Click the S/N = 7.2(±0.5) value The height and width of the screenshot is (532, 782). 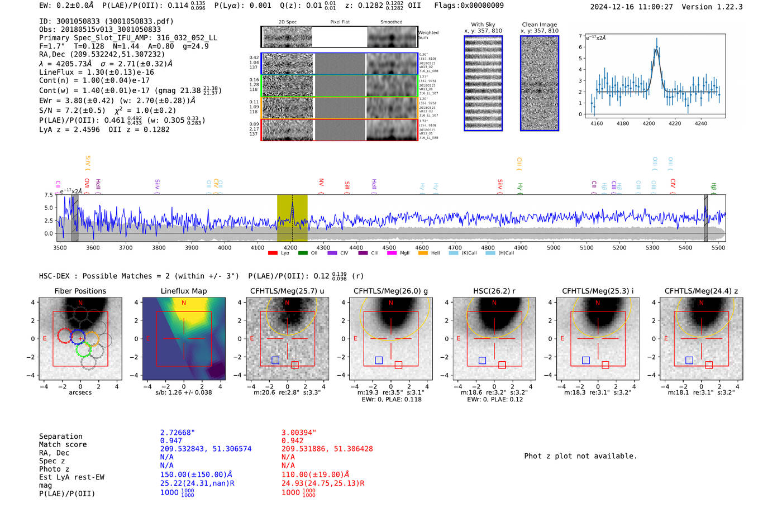tap(72, 111)
